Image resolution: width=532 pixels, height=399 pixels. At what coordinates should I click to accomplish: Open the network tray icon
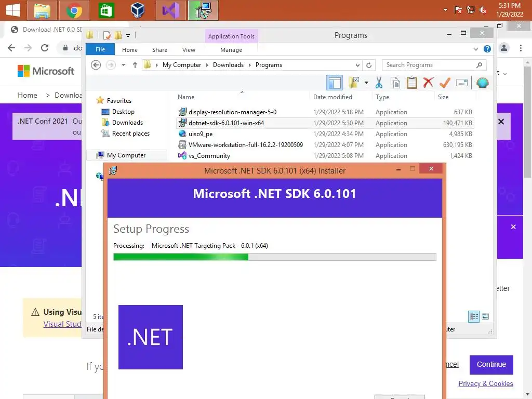tap(470, 10)
